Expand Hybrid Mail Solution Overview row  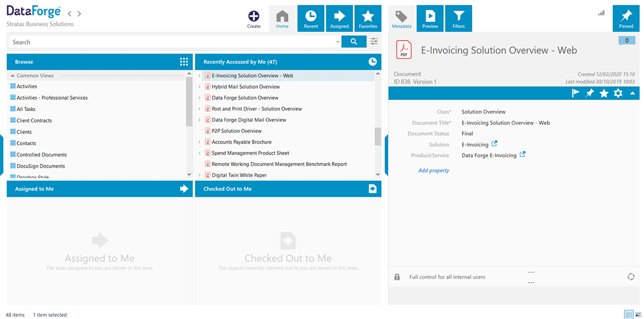coord(199,87)
